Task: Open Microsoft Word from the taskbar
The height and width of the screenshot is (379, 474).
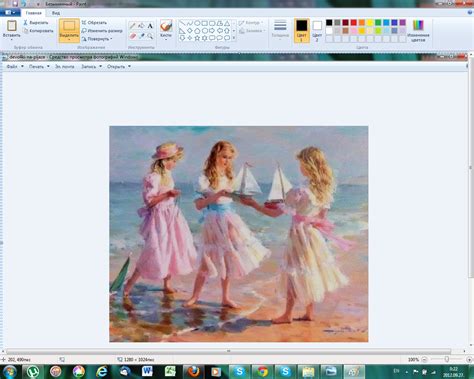Action: click(x=147, y=372)
